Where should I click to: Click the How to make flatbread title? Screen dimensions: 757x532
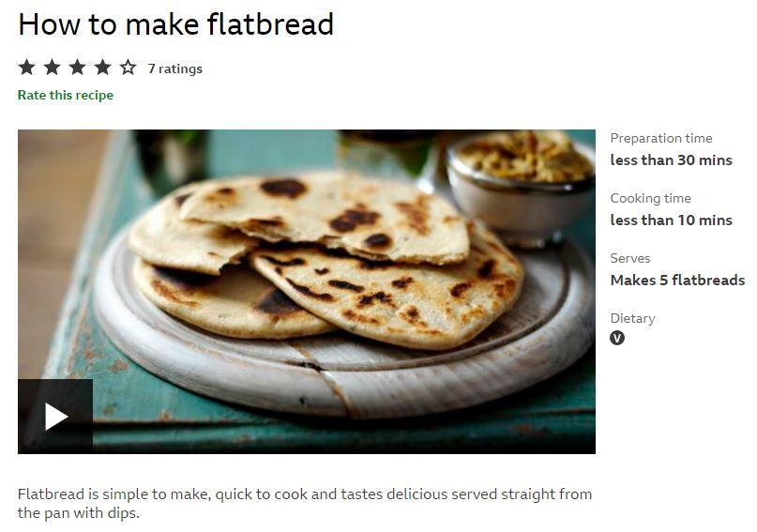(175, 24)
